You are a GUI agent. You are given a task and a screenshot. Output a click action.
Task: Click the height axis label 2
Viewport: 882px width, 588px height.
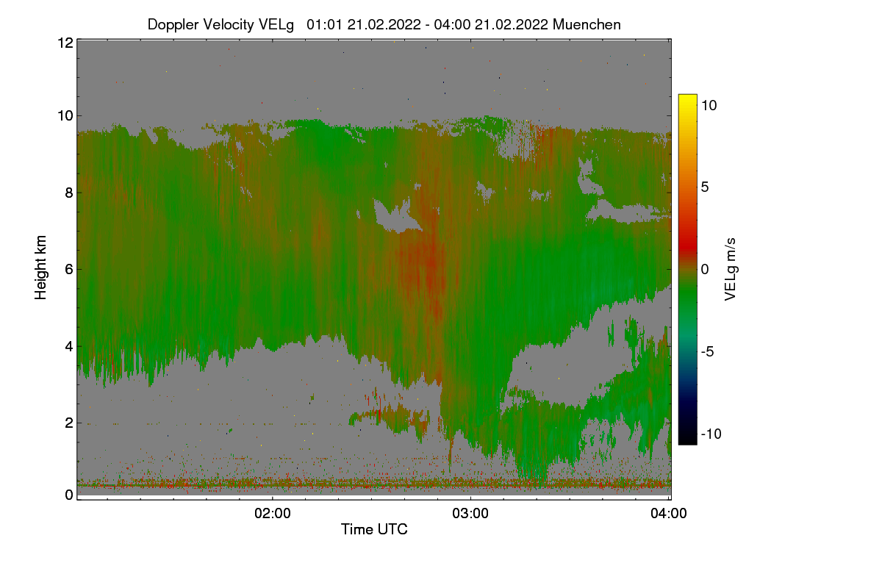[68, 422]
